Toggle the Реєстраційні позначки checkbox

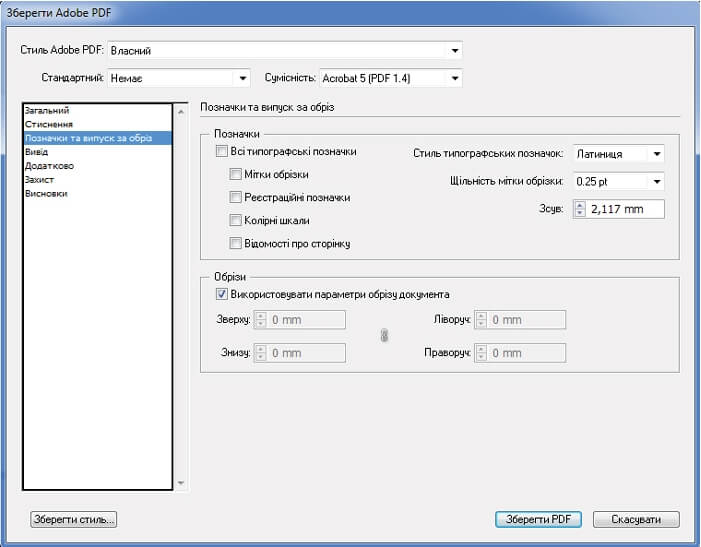tap(236, 197)
